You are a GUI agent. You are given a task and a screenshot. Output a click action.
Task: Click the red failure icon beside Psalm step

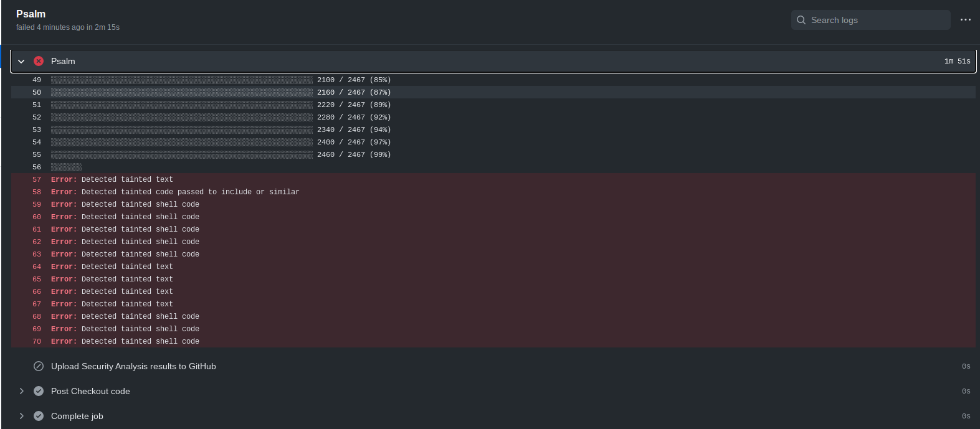click(38, 61)
